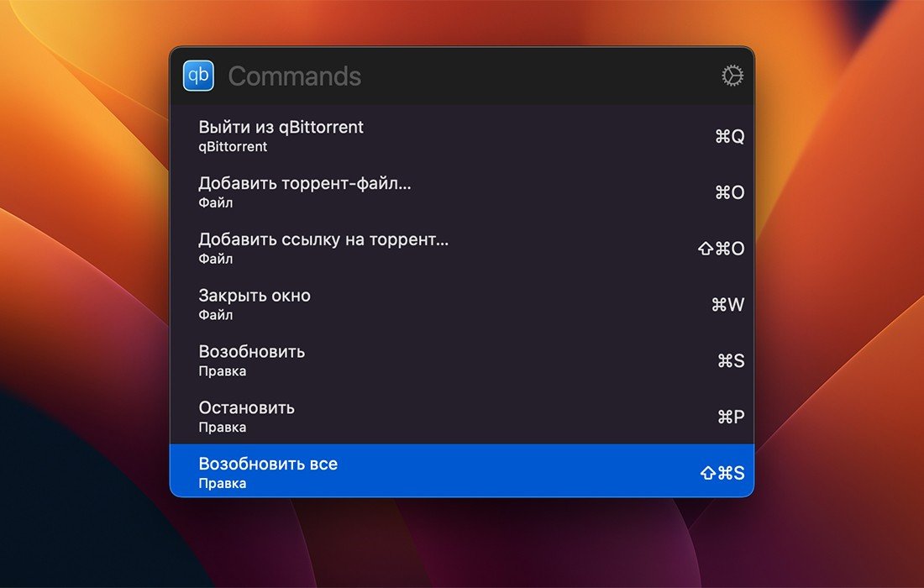
Task: Click the qBittorrent subtitle under Выйти
Action: pos(233,147)
